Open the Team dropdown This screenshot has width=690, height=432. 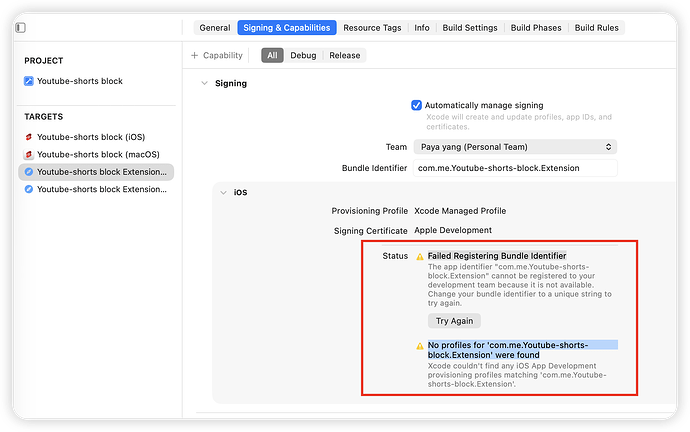tap(515, 147)
